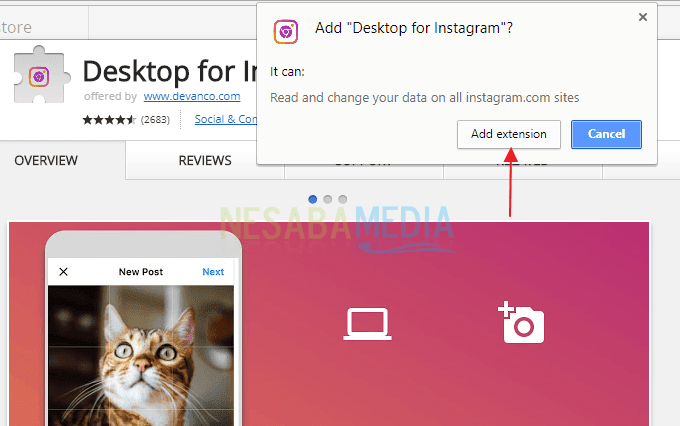Open the www.devanco.com developer link
This screenshot has width=680, height=426.
192,96
